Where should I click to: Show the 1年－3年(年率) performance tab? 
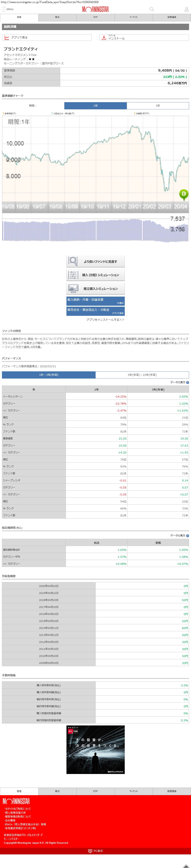point(49,375)
